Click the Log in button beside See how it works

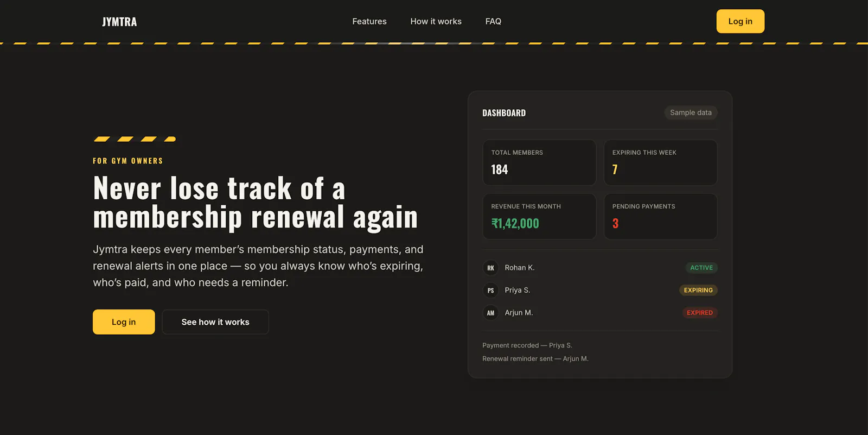coord(124,322)
